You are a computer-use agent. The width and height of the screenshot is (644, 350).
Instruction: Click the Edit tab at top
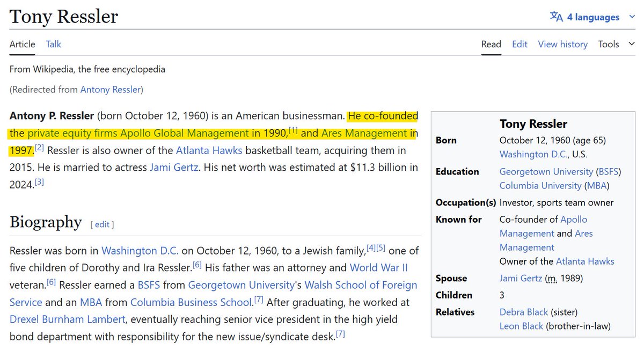pos(519,44)
